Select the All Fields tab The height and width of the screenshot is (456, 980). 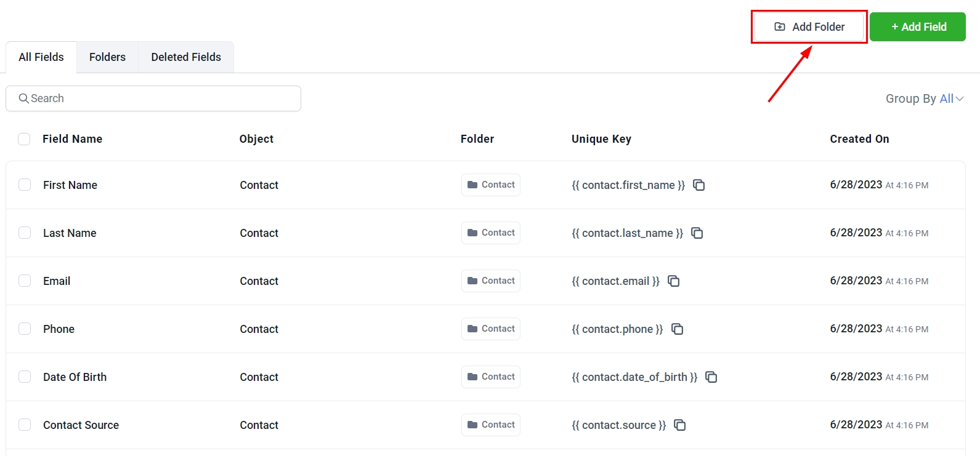[x=41, y=57]
